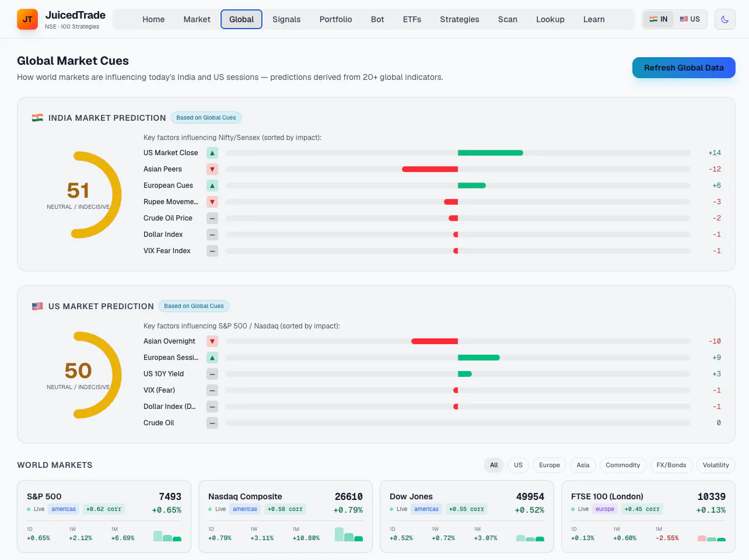This screenshot has width=749, height=560.
Task: Click the +14 impact value for US Market Close
Action: tap(715, 153)
